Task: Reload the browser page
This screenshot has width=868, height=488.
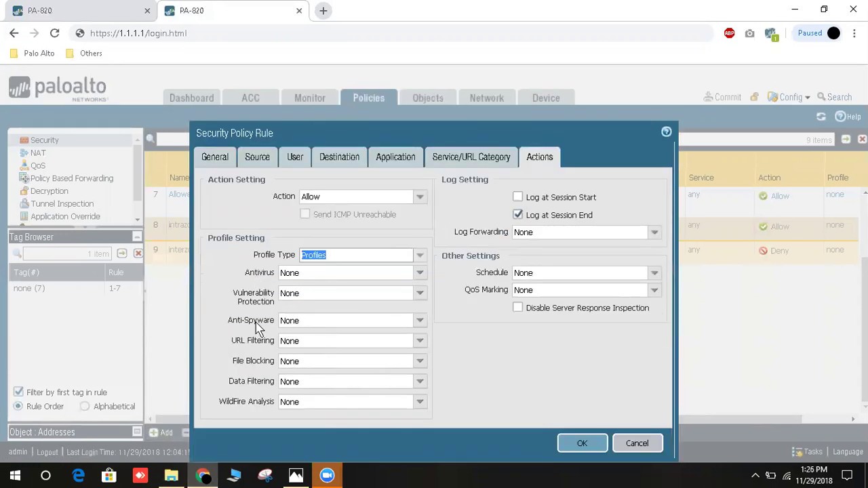Action: pos(54,33)
